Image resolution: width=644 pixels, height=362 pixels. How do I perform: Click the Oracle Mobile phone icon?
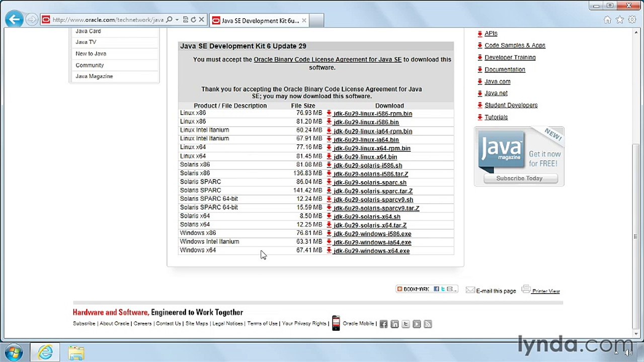336,323
